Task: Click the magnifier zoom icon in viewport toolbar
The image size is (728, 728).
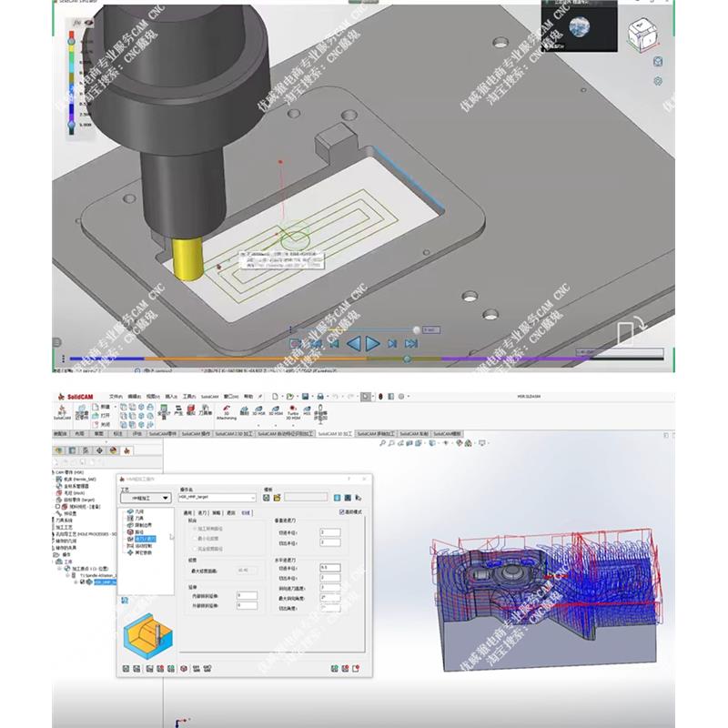Action: [x=382, y=443]
